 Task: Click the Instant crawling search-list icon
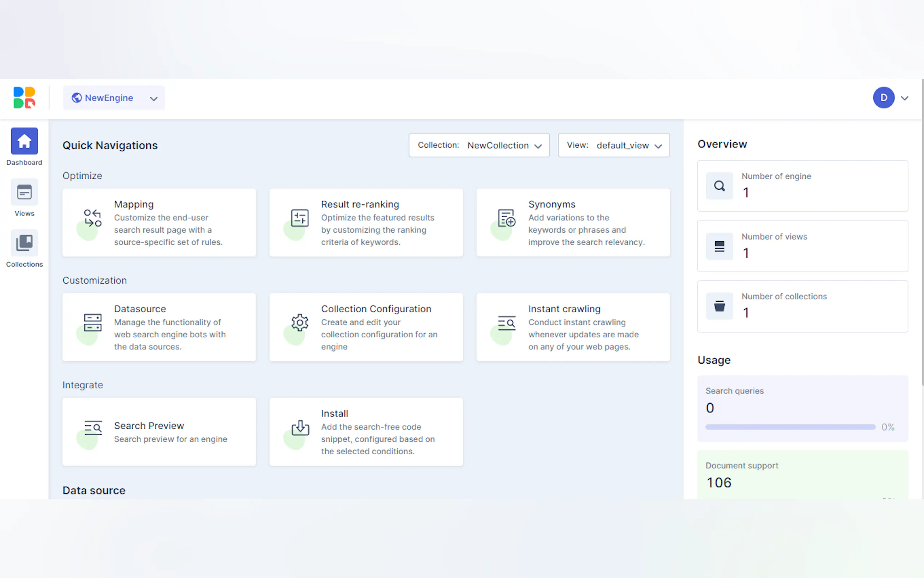pos(506,323)
